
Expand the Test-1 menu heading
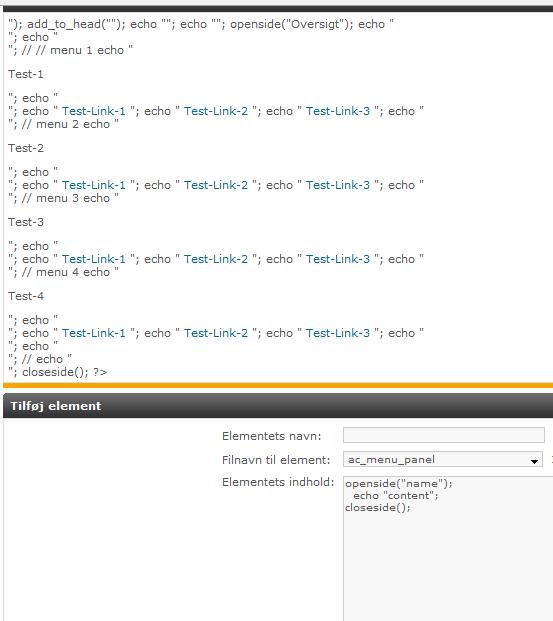pyautogui.click(x=26, y=74)
